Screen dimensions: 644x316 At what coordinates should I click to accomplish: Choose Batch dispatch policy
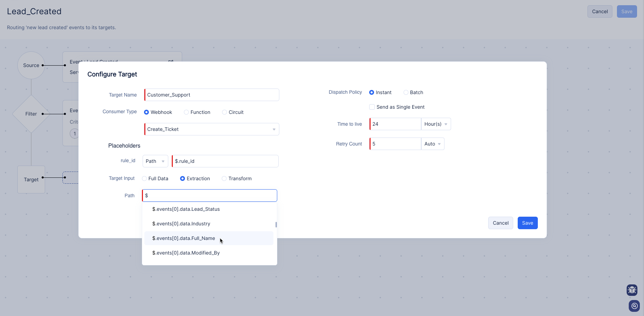coord(406,92)
